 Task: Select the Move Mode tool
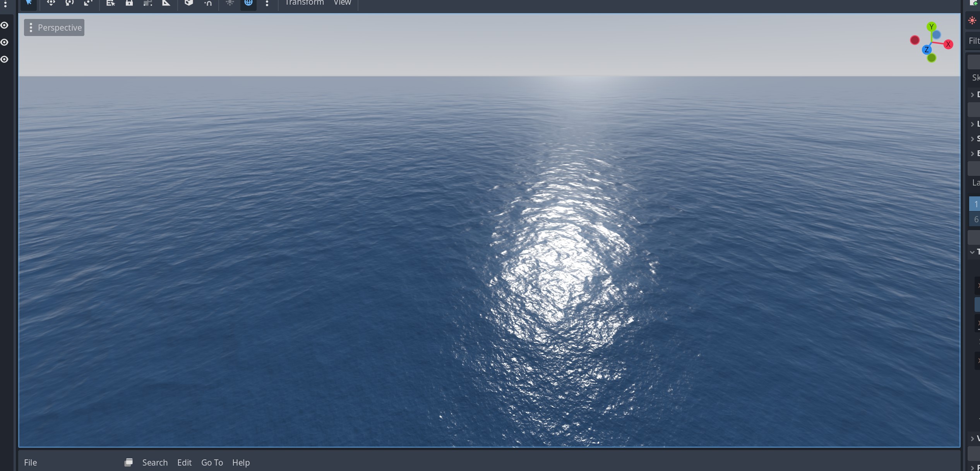click(51, 3)
